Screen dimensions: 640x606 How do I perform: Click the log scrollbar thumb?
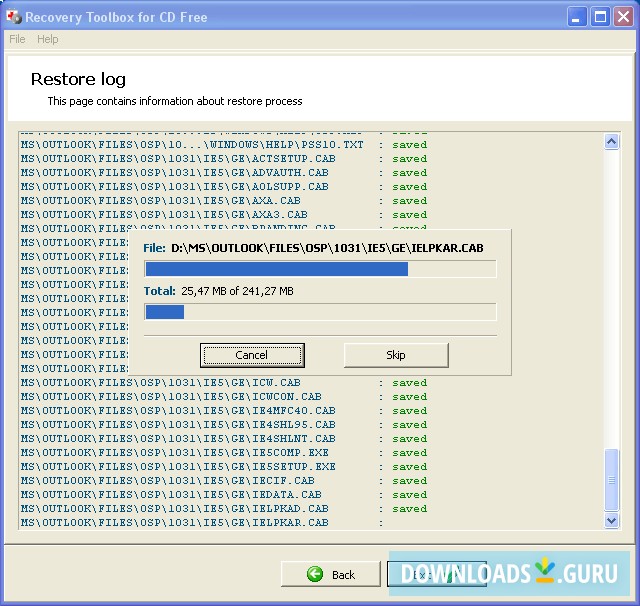coord(611,479)
